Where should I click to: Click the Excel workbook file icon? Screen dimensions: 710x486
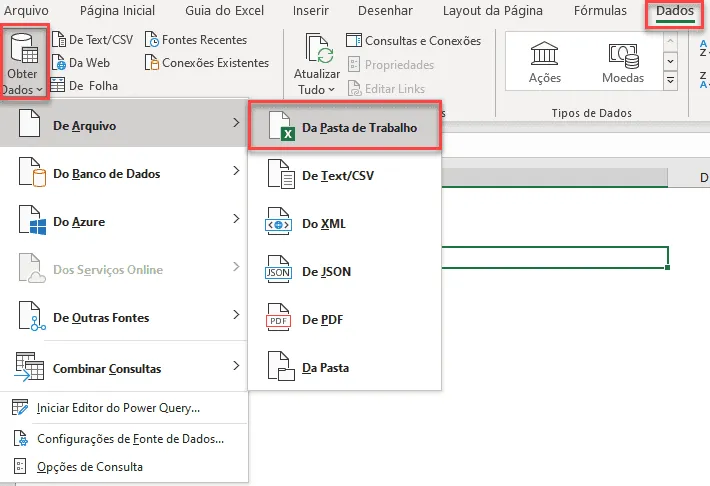tap(281, 126)
